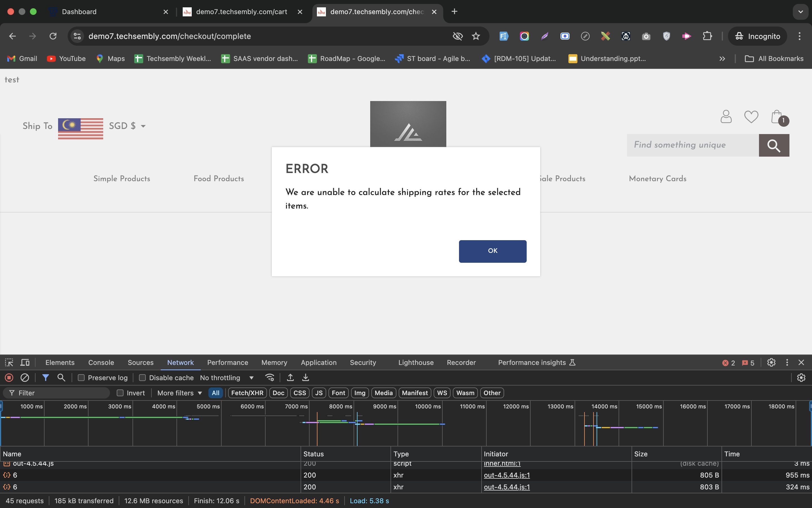812x508 pixels.
Task: Switch to the Elements tab
Action: [60, 363]
